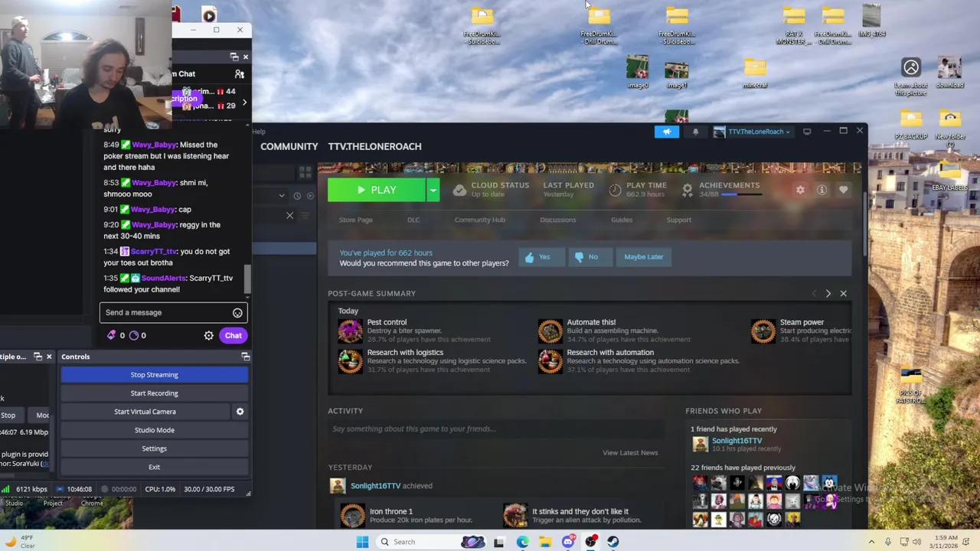Screen dimensions: 980x551
Task: Open It stinks and they don't like it icon
Action: pyautogui.click(x=515, y=516)
